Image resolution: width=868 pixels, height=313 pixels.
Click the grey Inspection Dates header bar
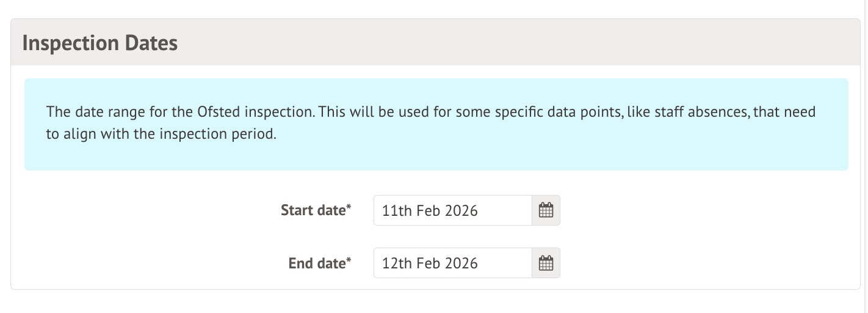[x=488, y=43]
